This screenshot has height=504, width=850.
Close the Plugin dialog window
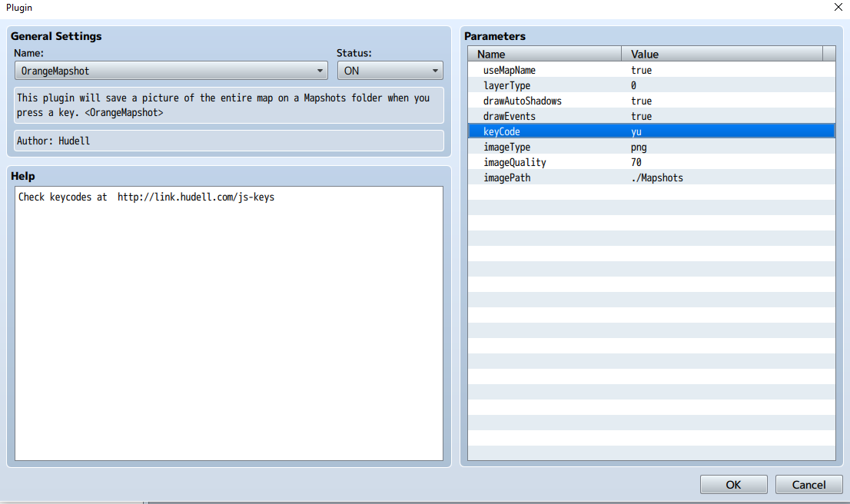(838, 7)
